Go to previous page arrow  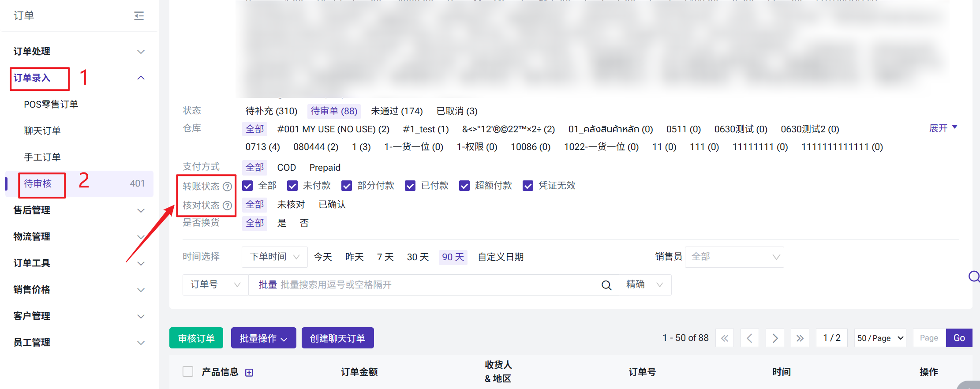tap(750, 338)
